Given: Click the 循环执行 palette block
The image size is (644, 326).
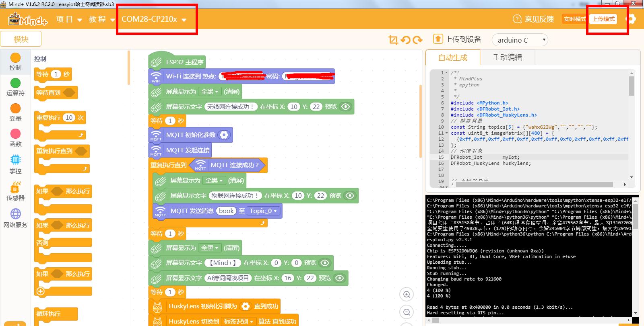Looking at the screenshot, I should [x=56, y=314].
